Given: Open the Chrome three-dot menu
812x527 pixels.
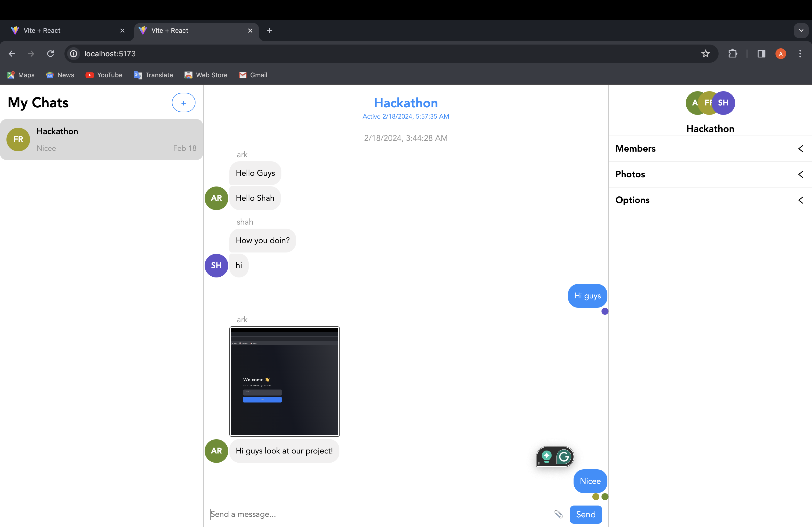Looking at the screenshot, I should click(800, 53).
